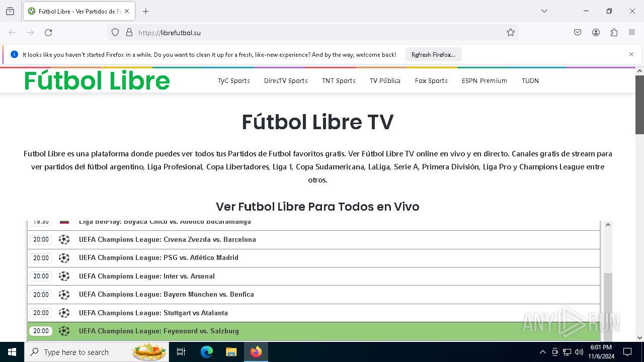Click the match list scrollbar thumb
This screenshot has width=644, height=362.
[608, 307]
